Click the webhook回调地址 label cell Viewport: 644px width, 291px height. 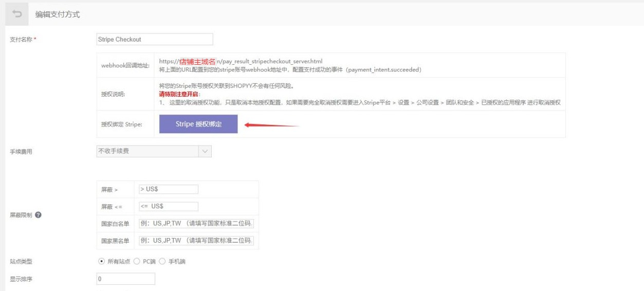pos(125,65)
